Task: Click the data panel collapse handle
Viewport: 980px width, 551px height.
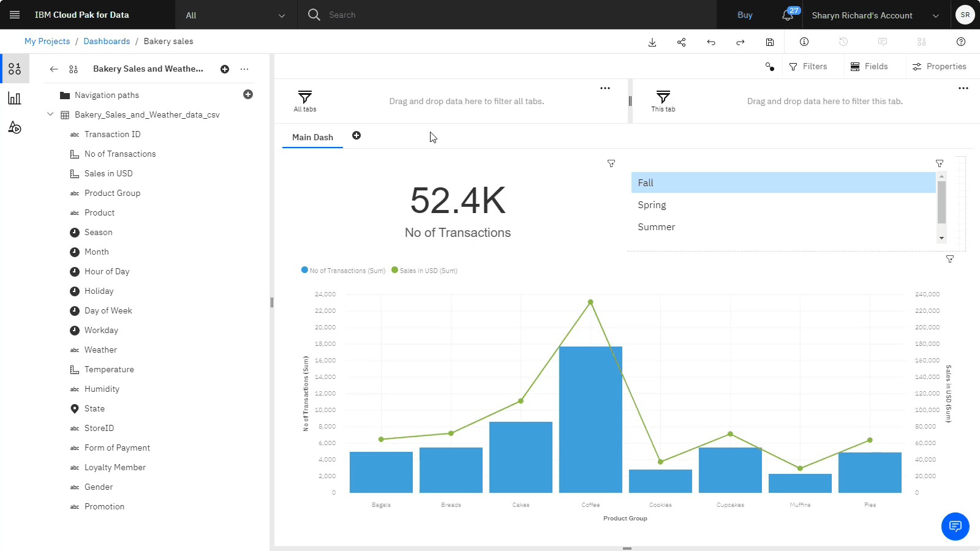Action: [x=271, y=302]
